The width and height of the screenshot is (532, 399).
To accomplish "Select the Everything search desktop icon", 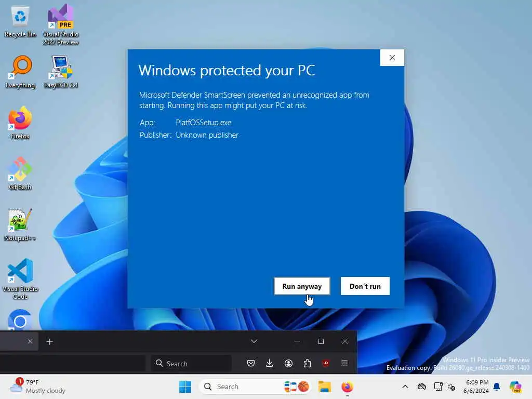I will click(20, 72).
